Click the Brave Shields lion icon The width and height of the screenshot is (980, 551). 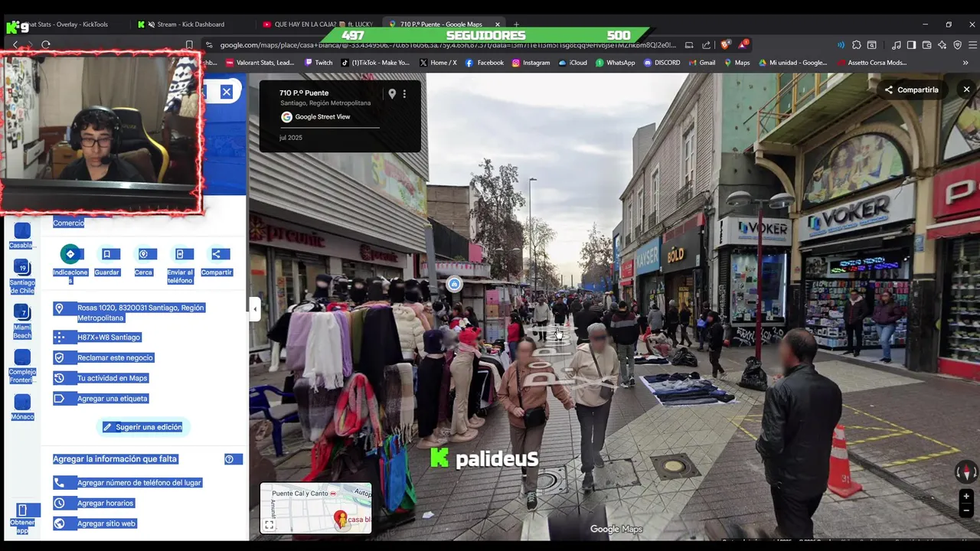tap(725, 45)
